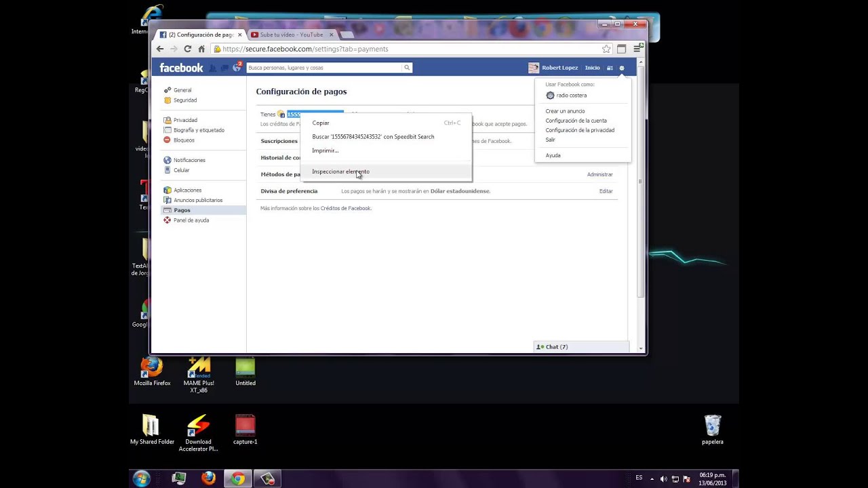This screenshot has height=488, width=868.
Task: Select Pagos in the sidebar
Action: (182, 210)
